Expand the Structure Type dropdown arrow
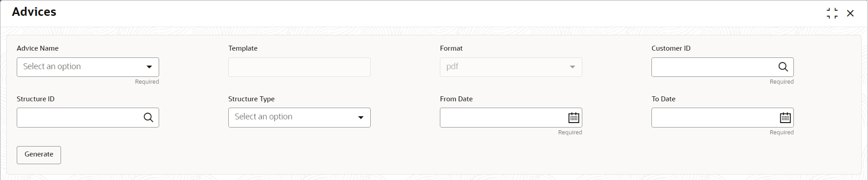 tap(361, 118)
